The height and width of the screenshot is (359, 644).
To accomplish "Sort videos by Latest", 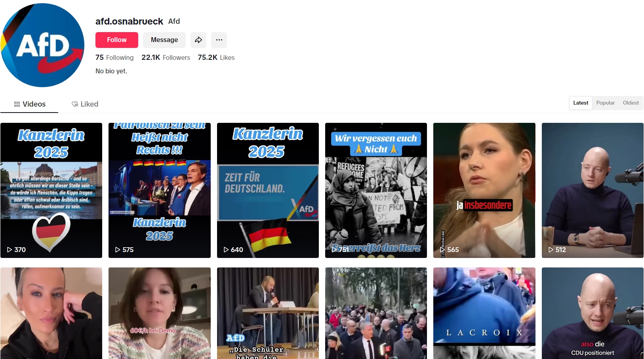I will tap(581, 103).
